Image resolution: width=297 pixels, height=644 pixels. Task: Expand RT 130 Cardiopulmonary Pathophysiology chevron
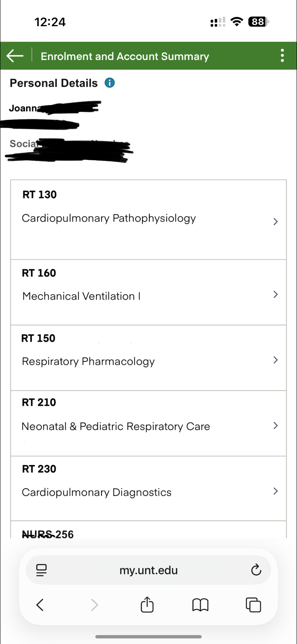click(276, 222)
